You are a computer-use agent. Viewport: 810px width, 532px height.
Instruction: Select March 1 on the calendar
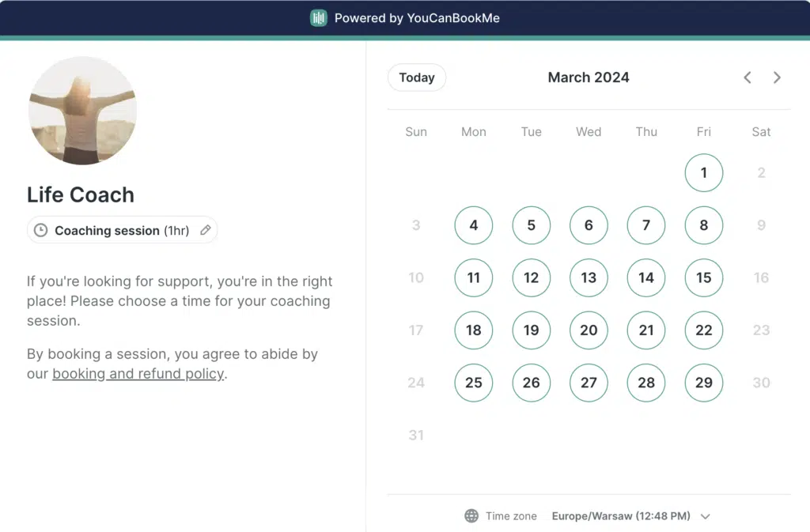[x=703, y=172]
